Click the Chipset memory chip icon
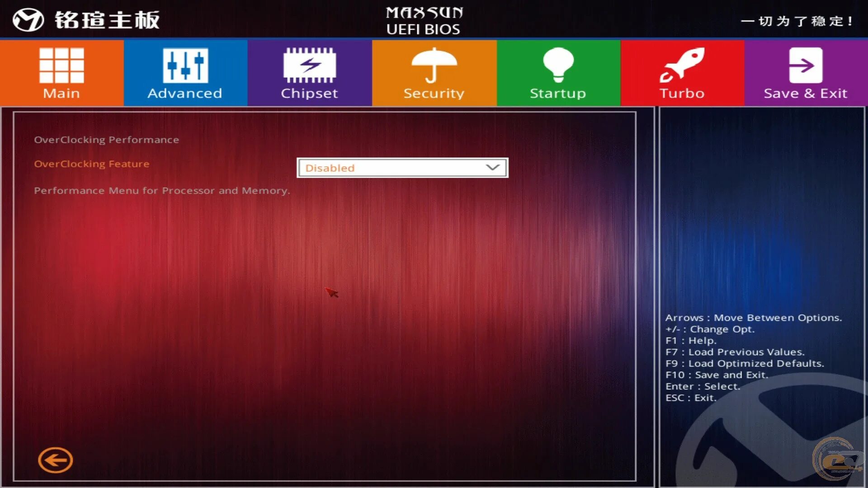 310,65
